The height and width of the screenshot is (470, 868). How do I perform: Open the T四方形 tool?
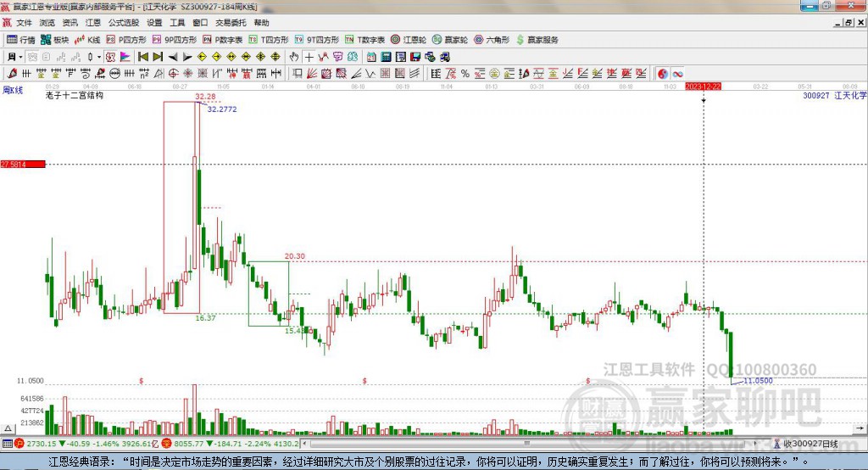pos(269,40)
